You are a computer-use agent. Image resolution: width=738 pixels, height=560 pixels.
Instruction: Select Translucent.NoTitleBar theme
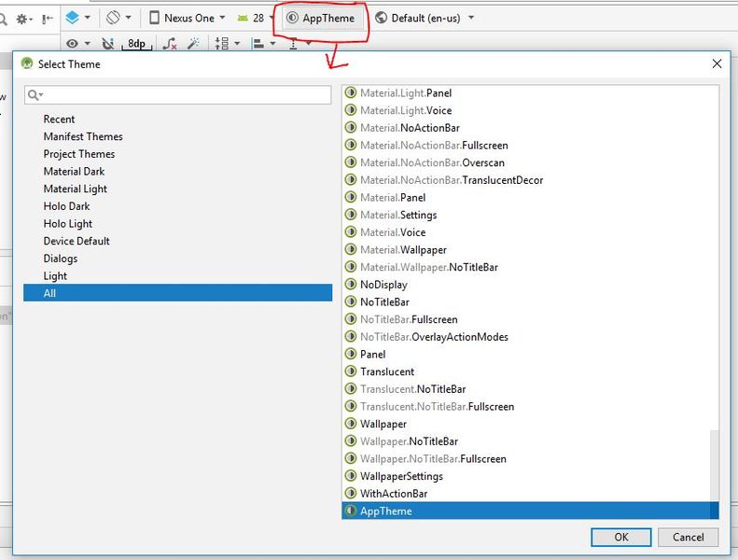tap(412, 389)
